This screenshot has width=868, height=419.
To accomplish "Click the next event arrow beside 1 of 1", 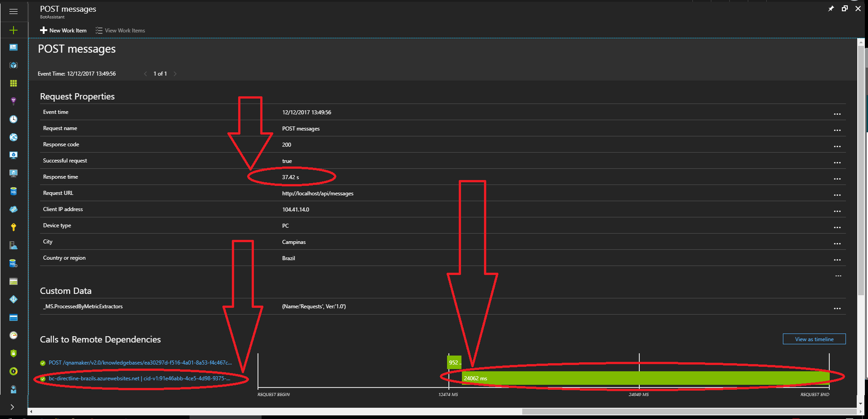I will [x=175, y=73].
